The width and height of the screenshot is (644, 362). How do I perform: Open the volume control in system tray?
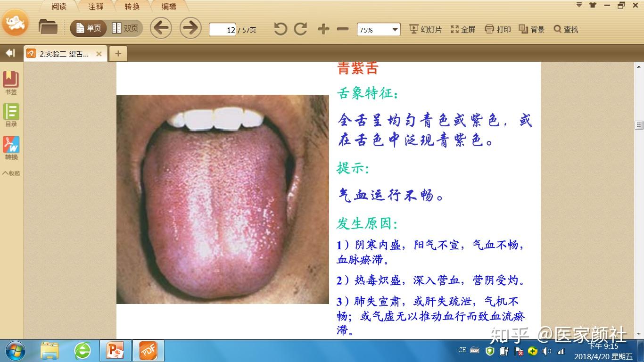click(546, 351)
